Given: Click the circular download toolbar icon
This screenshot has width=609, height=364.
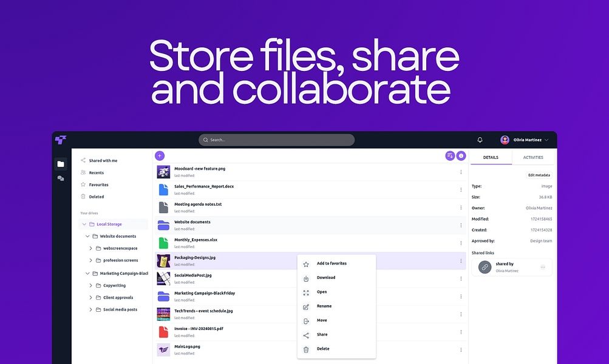Looking at the screenshot, I should click(x=462, y=156).
